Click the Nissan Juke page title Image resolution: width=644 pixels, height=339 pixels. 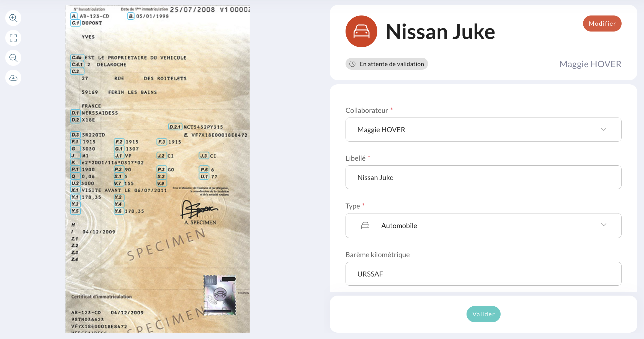tap(440, 32)
